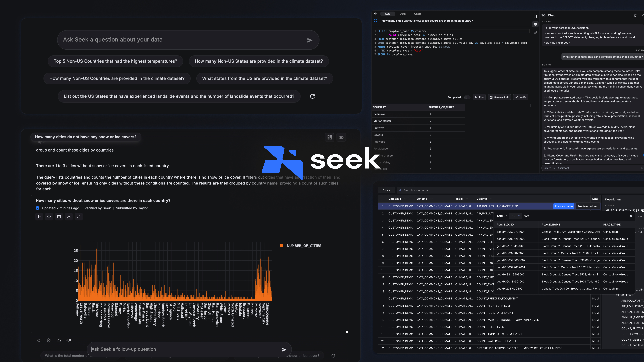Open table view icon above the chart
Image resolution: width=644 pixels, height=362 pixels.
(59, 217)
